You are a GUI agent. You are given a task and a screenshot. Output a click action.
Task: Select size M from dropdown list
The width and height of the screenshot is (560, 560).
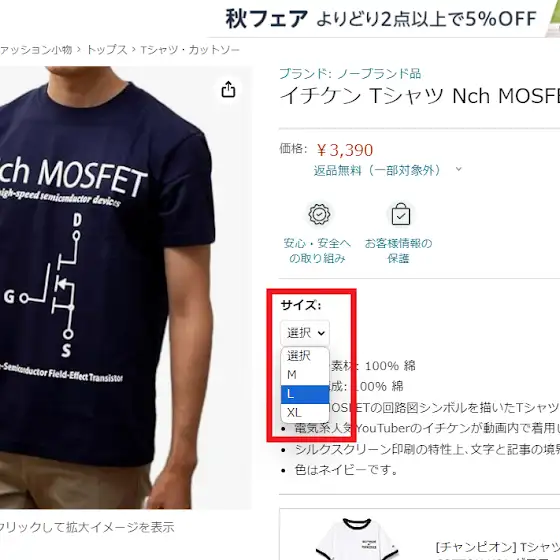(x=305, y=375)
